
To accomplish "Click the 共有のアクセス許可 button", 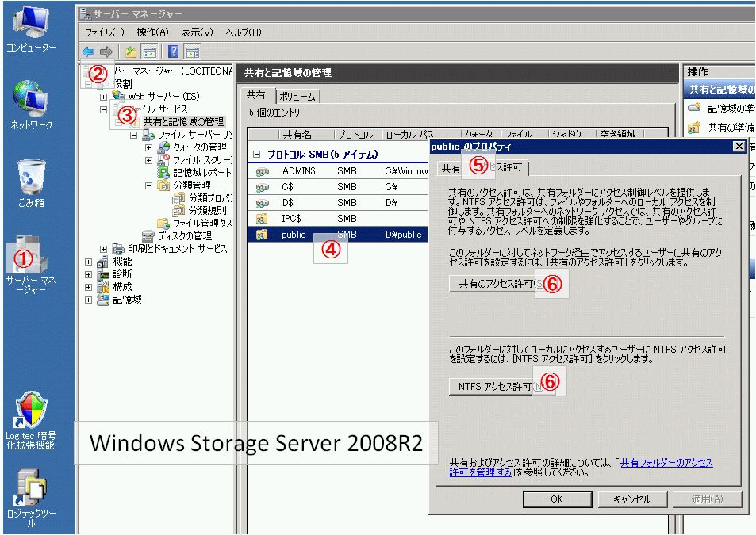I will click(502, 284).
